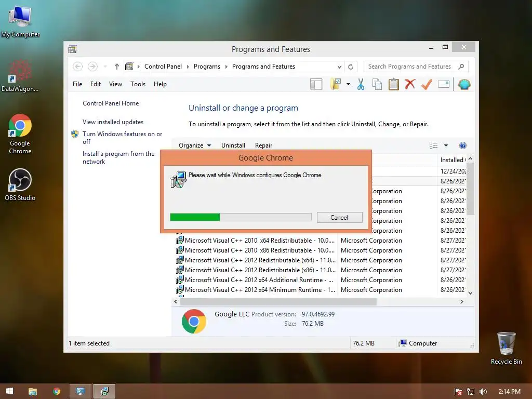The height and width of the screenshot is (399, 532).
Task: Click the Control Panel taskbar button
Action: [x=81, y=391]
